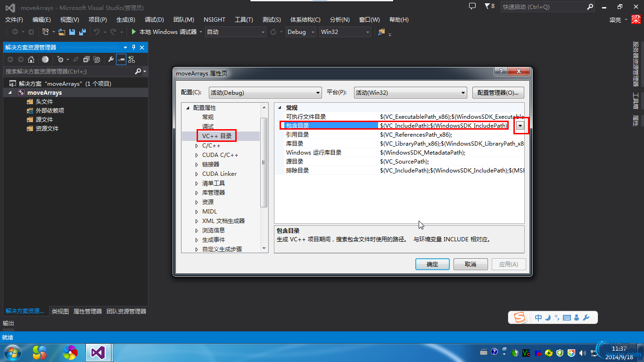Open the 文件(F) menu

point(14,20)
